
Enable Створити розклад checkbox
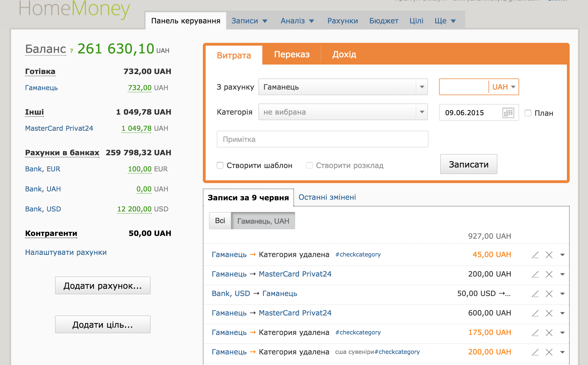pos(309,165)
